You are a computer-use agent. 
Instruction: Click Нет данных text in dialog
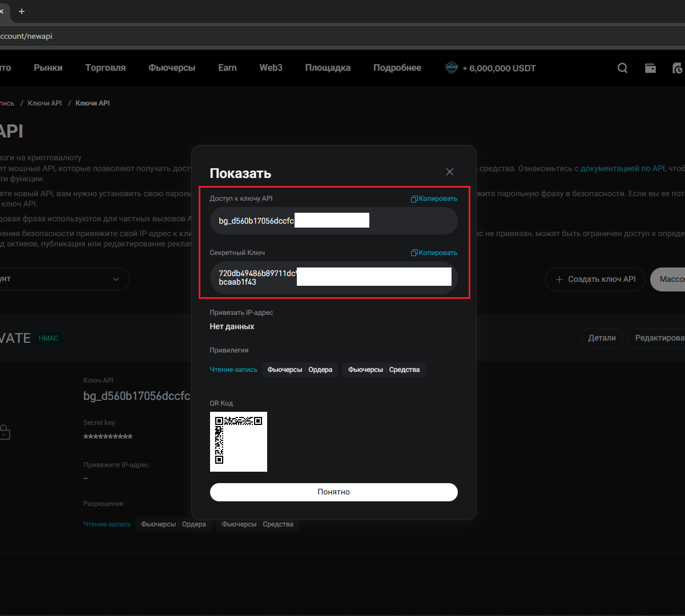tap(232, 326)
